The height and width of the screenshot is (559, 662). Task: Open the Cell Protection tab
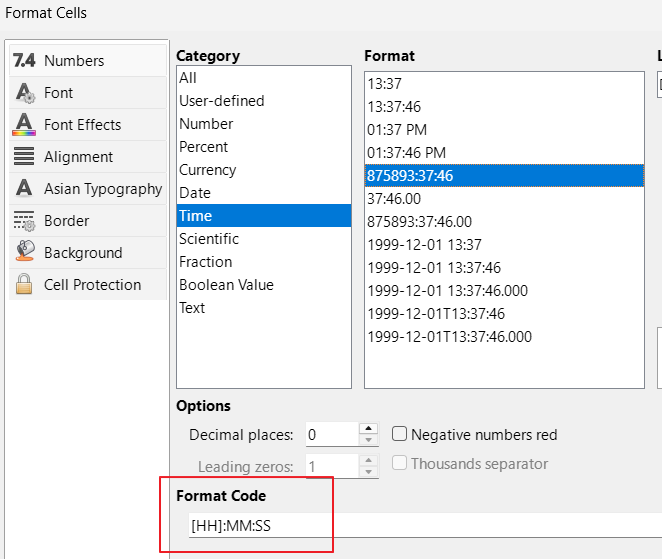(88, 285)
